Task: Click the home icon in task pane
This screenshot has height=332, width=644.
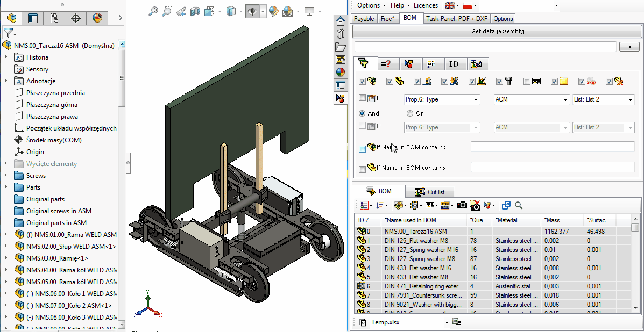Action: pos(340,21)
